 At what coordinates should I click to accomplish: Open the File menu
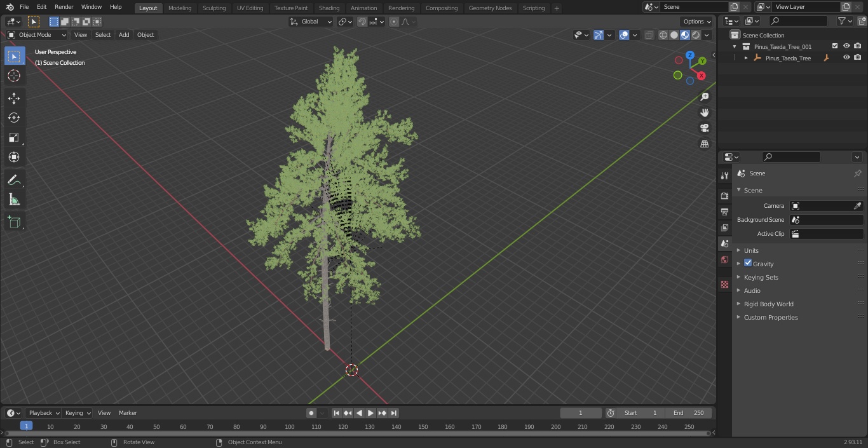[x=24, y=7]
